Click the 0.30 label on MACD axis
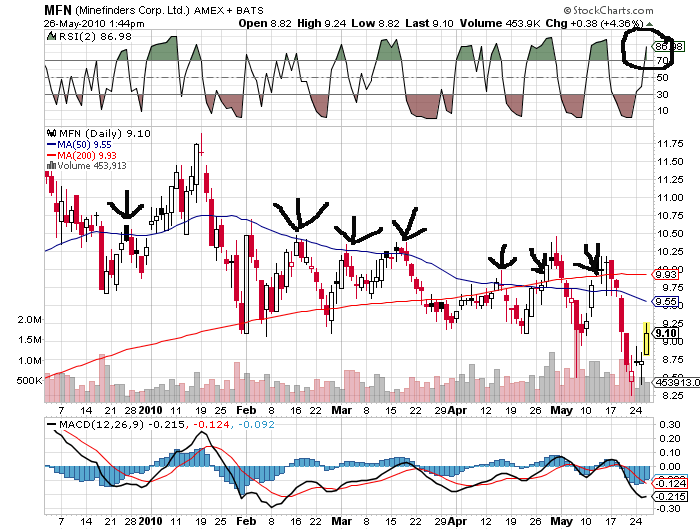700x530 pixels. pyautogui.click(x=670, y=424)
